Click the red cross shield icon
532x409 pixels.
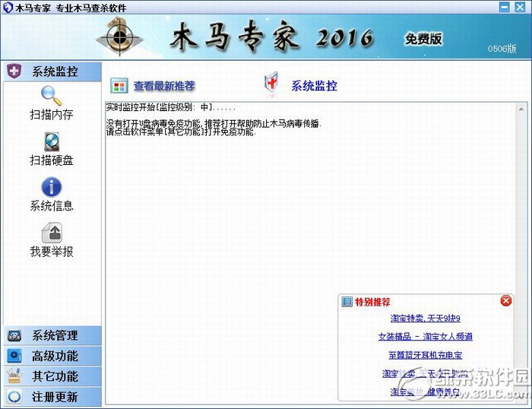point(271,82)
